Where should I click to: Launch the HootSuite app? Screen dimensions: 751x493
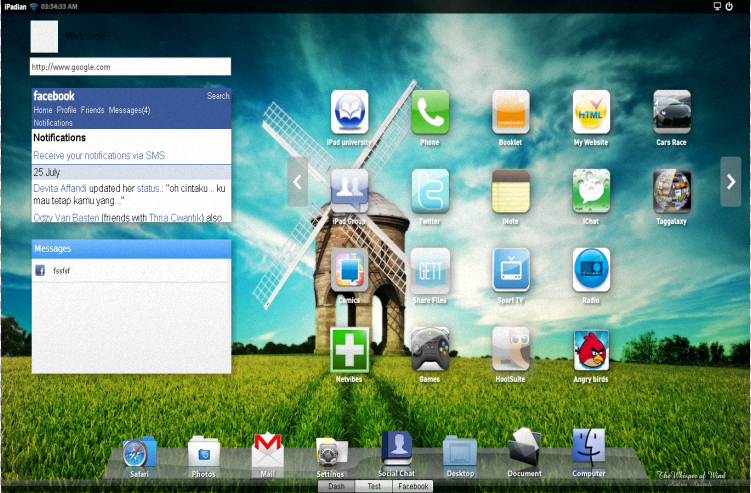click(511, 349)
